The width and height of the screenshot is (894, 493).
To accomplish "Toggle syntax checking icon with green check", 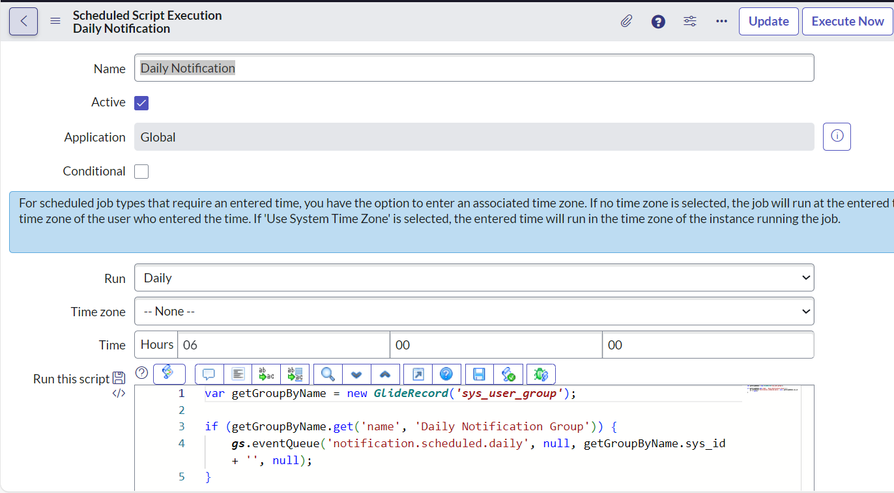I will tap(508, 374).
